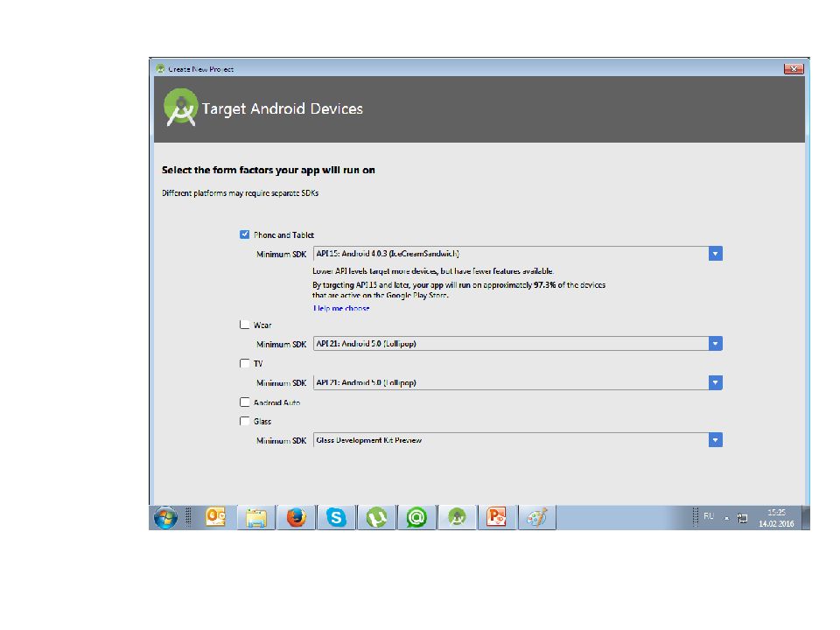Viewport: 840px width, 630px height.
Task: Launch Firefox from the taskbar
Action: click(297, 517)
